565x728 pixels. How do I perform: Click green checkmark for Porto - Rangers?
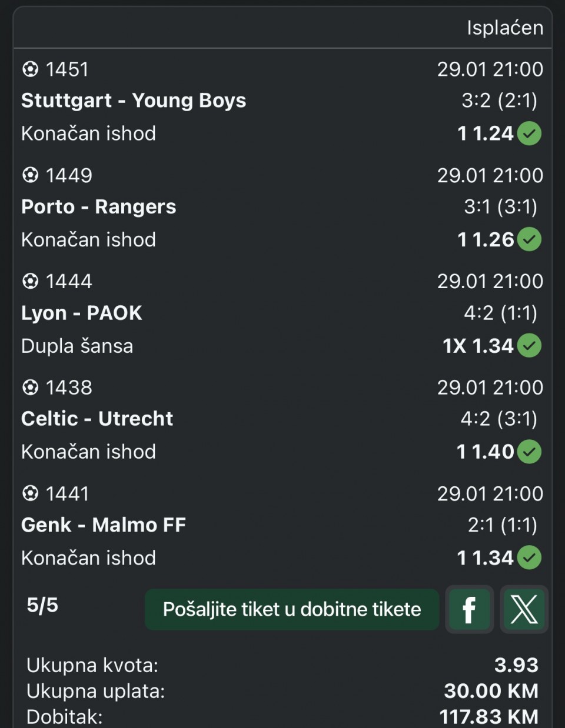[529, 239]
